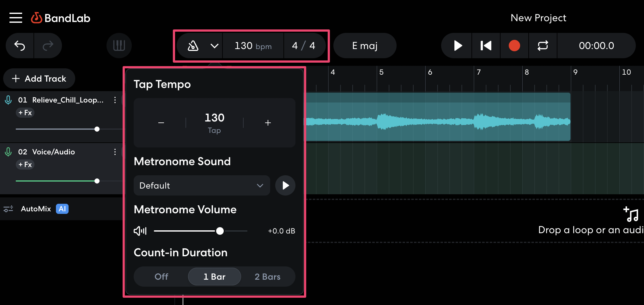Screen dimensions: 644x305
Task: Toggle the loop cycle icon
Action: [x=543, y=46]
